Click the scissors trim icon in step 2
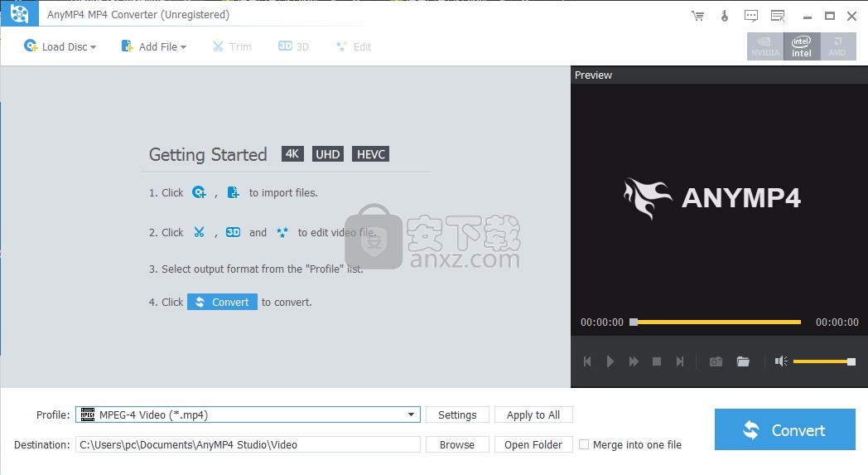 click(x=200, y=232)
